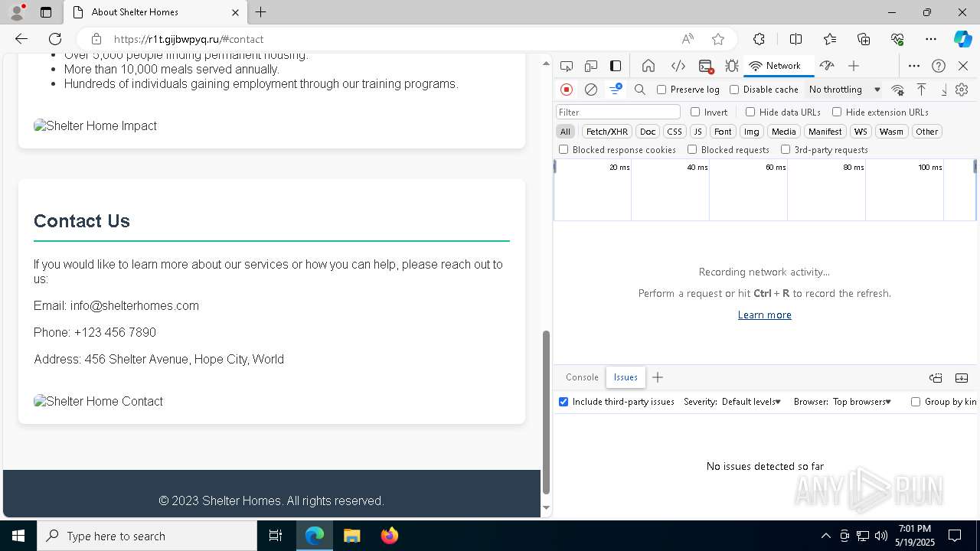
Task: Check Group by kind option
Action: point(916,402)
